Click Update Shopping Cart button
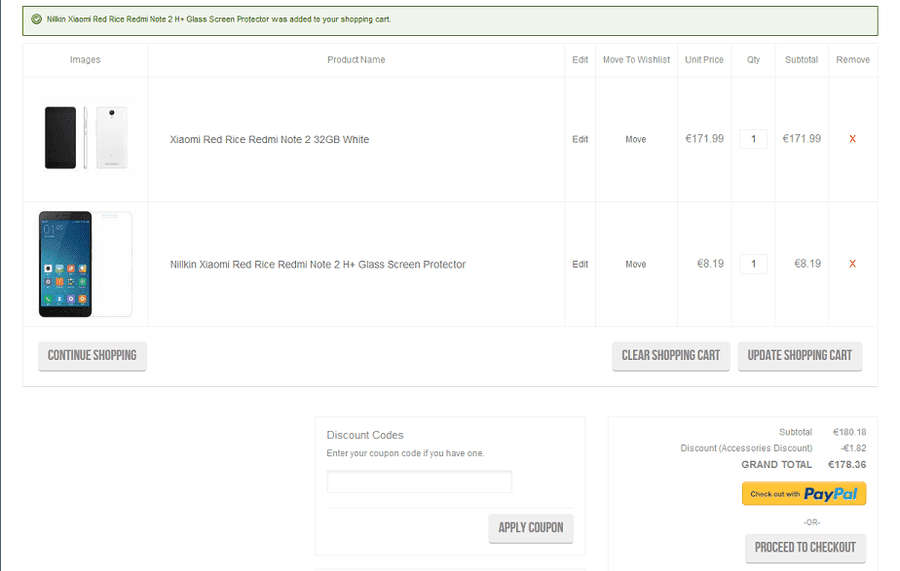The height and width of the screenshot is (571, 900). (800, 356)
